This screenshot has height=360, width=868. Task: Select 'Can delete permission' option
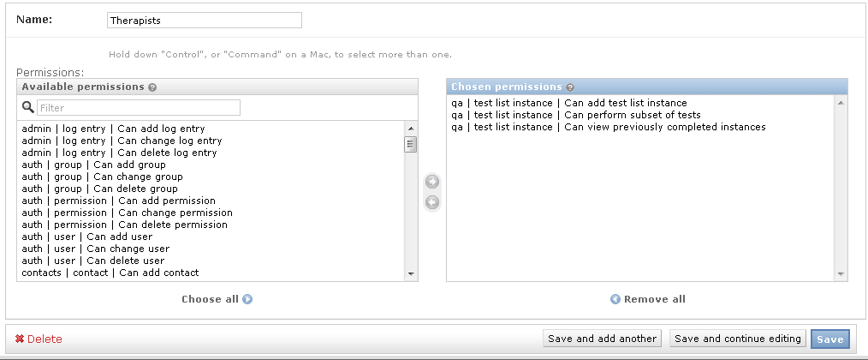point(211,225)
